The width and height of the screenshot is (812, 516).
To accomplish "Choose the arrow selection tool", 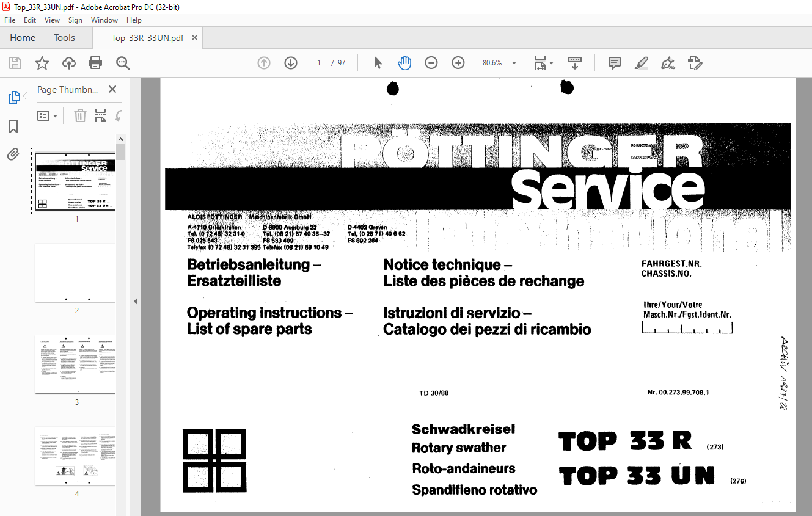I will coord(378,63).
